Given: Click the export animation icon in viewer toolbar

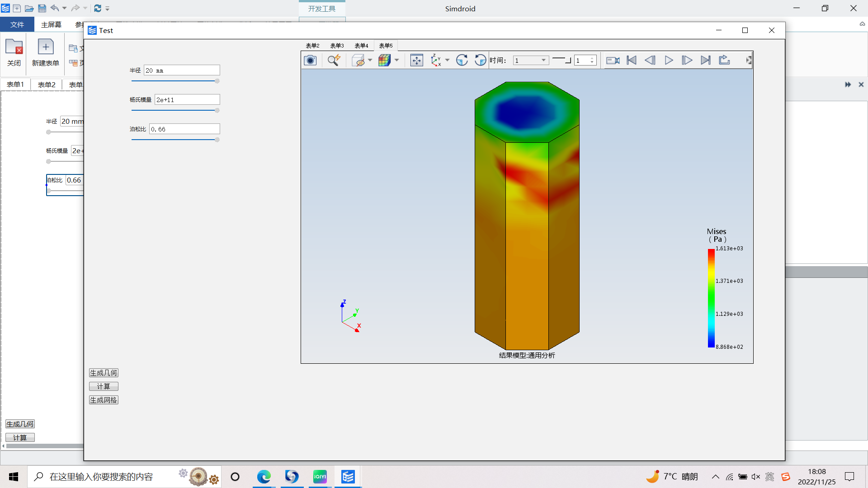Looking at the screenshot, I should click(x=724, y=60).
